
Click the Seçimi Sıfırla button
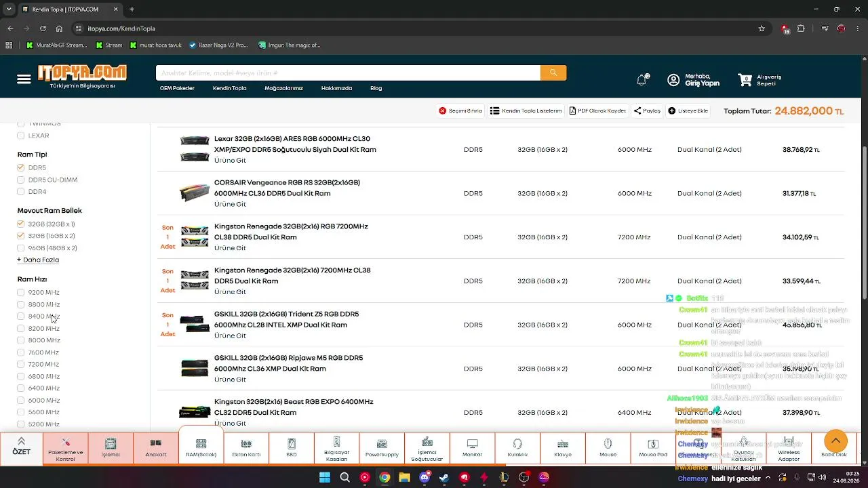point(460,110)
